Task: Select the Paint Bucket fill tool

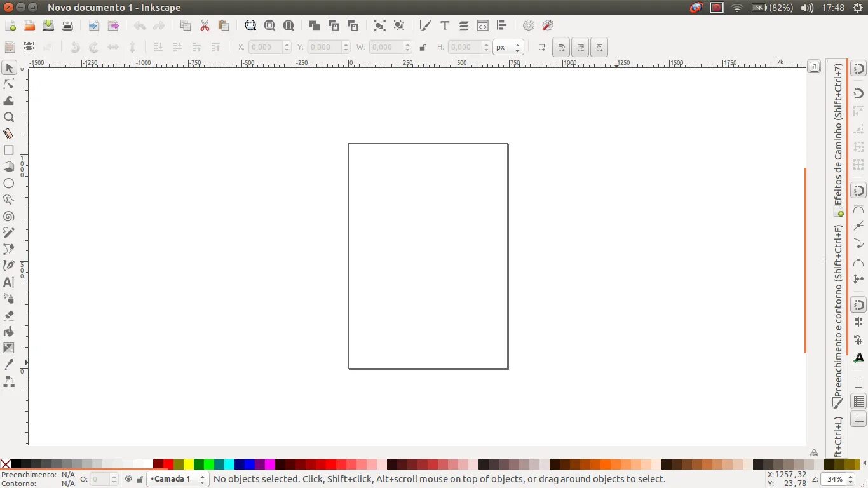Action: 9,332
